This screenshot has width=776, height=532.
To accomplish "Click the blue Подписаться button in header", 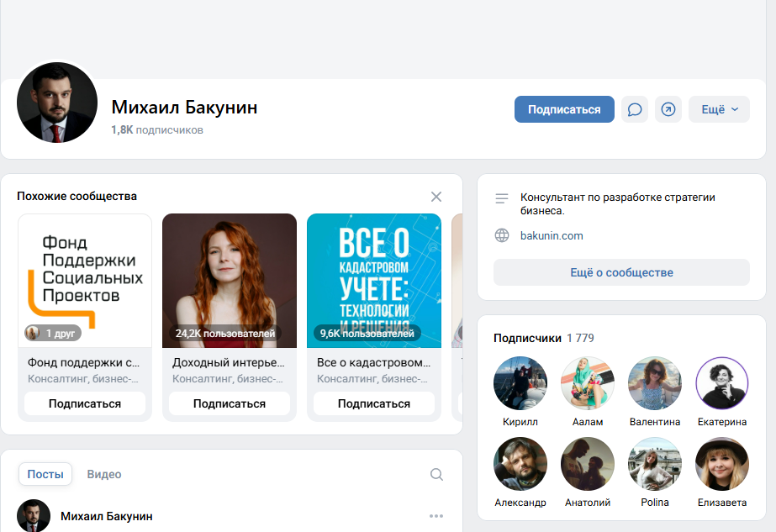I will click(x=564, y=109).
